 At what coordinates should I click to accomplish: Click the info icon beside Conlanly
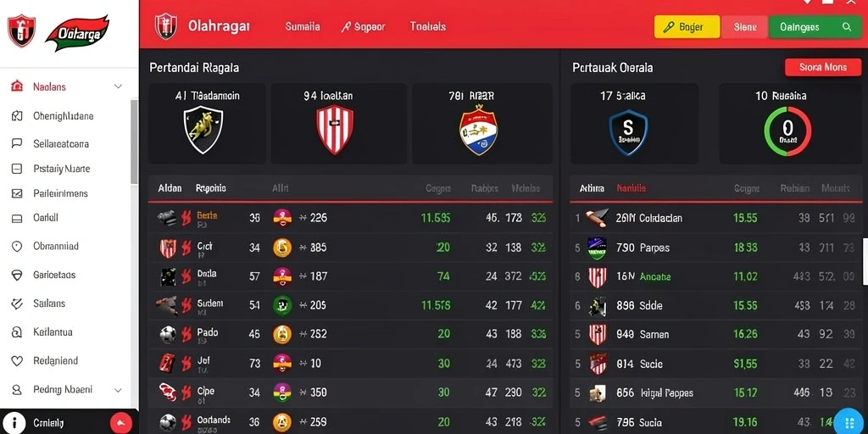(14, 424)
